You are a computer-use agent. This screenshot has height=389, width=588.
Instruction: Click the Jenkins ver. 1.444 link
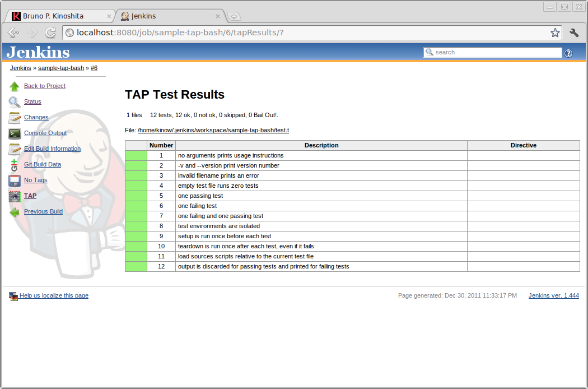coord(553,295)
